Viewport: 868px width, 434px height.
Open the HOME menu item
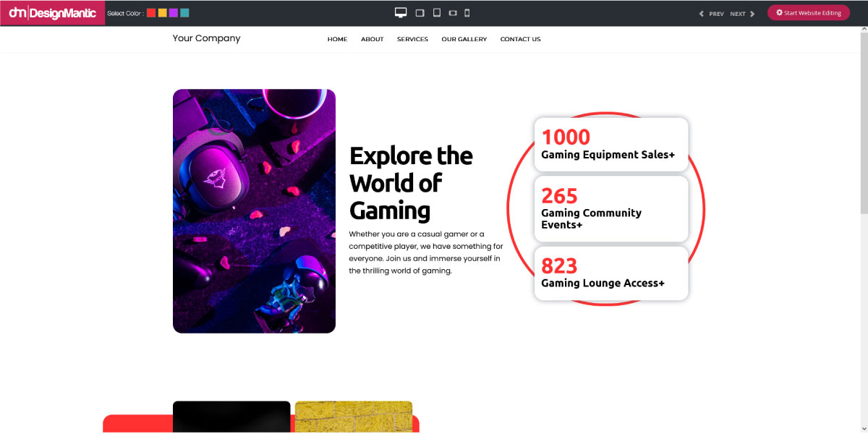pyautogui.click(x=337, y=39)
